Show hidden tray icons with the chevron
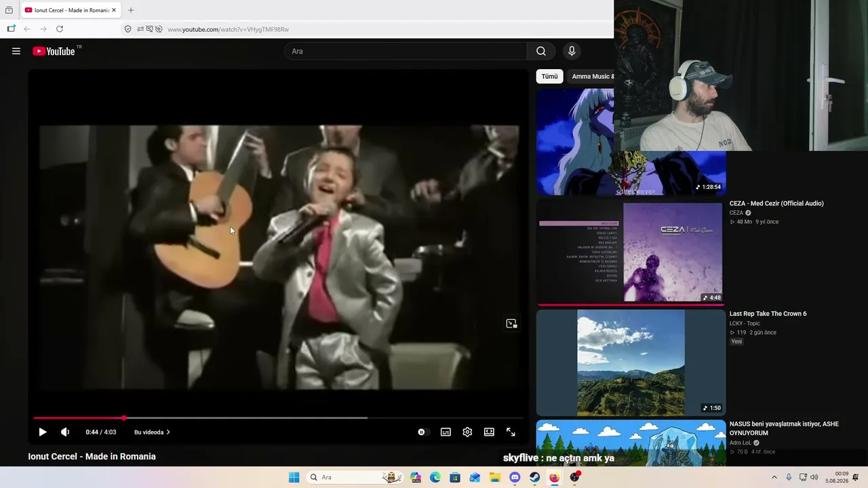Screen dimensions: 868x488 774,477
